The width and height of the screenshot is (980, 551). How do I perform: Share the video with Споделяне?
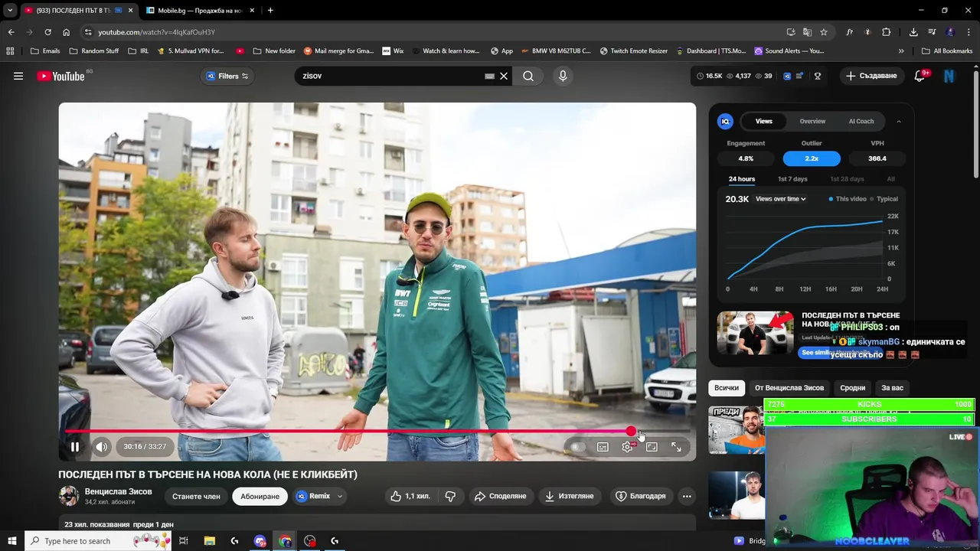click(x=501, y=496)
